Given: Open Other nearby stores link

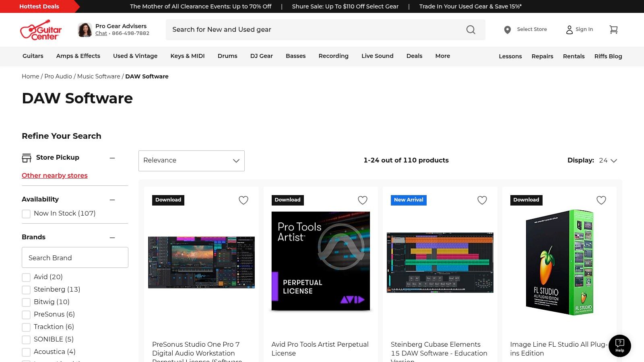Looking at the screenshot, I should 54,175.
